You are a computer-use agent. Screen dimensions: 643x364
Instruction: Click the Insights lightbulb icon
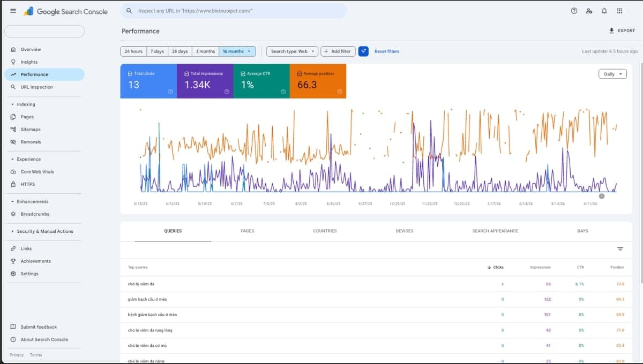[13, 62]
